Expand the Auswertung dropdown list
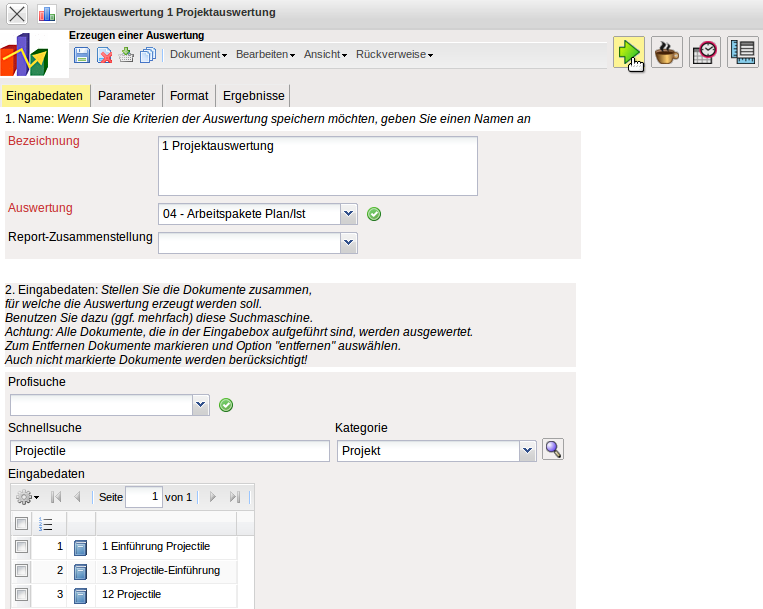 [x=348, y=213]
